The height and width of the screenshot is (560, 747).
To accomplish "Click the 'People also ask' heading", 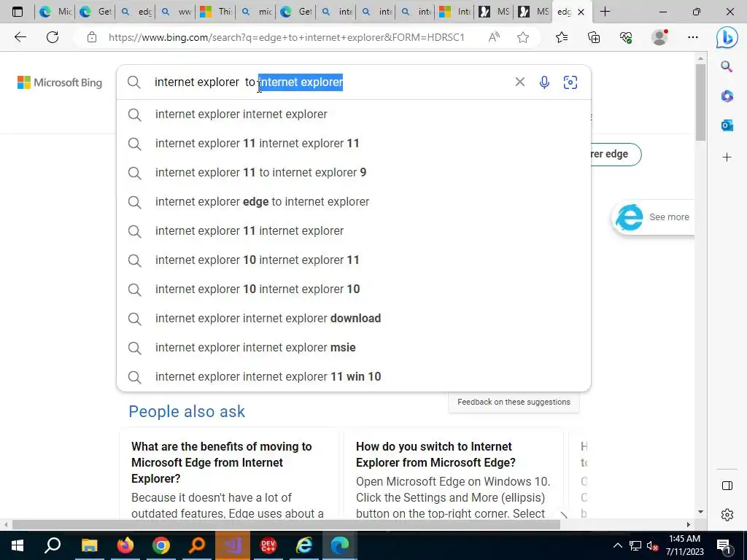I will pos(187,411).
